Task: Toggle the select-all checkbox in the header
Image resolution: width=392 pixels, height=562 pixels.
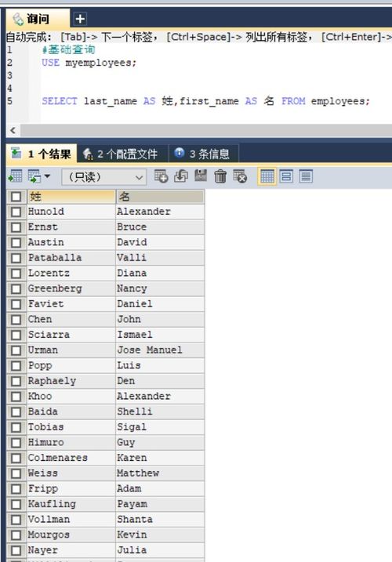Action: click(16, 197)
